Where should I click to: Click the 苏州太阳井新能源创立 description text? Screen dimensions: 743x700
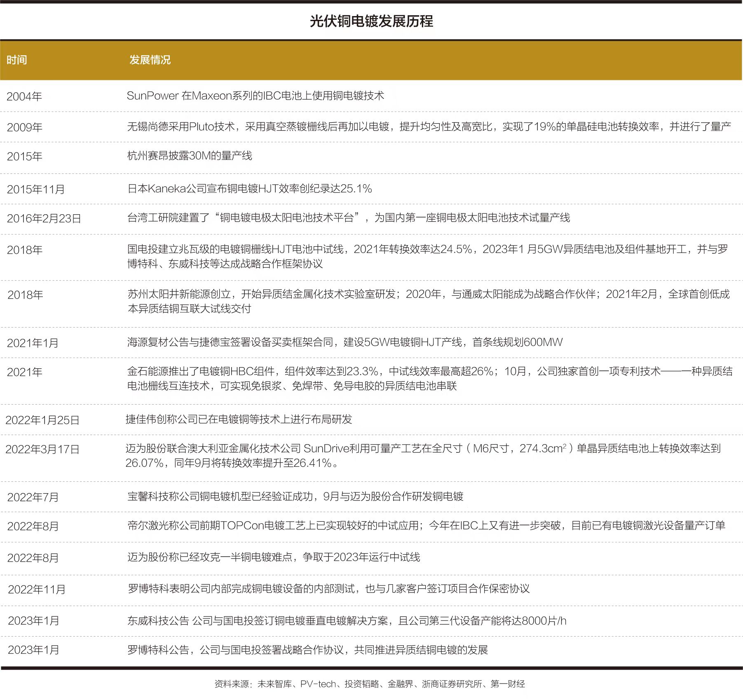[x=429, y=301]
